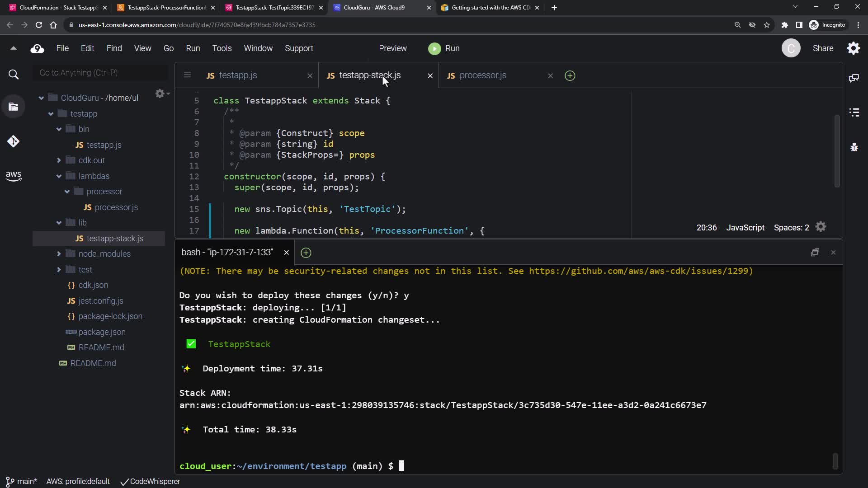Open the Outline panel icon
Screen dimensions: 868x488
tap(854, 113)
